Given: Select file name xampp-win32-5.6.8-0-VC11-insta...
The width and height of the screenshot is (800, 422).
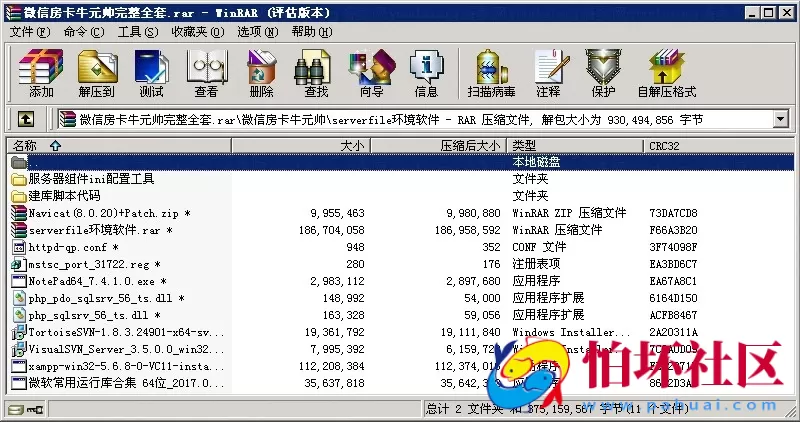Looking at the screenshot, I should point(127,366).
